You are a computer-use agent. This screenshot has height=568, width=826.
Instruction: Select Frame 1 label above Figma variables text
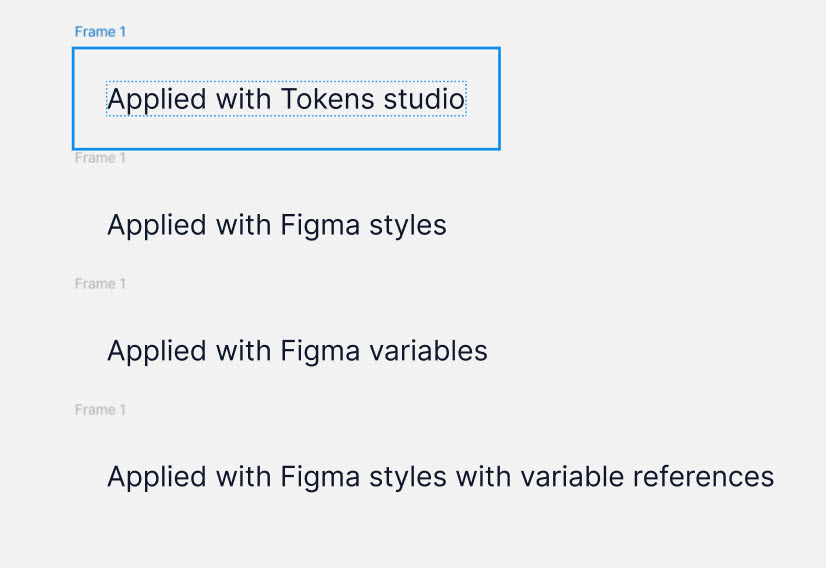(100, 283)
